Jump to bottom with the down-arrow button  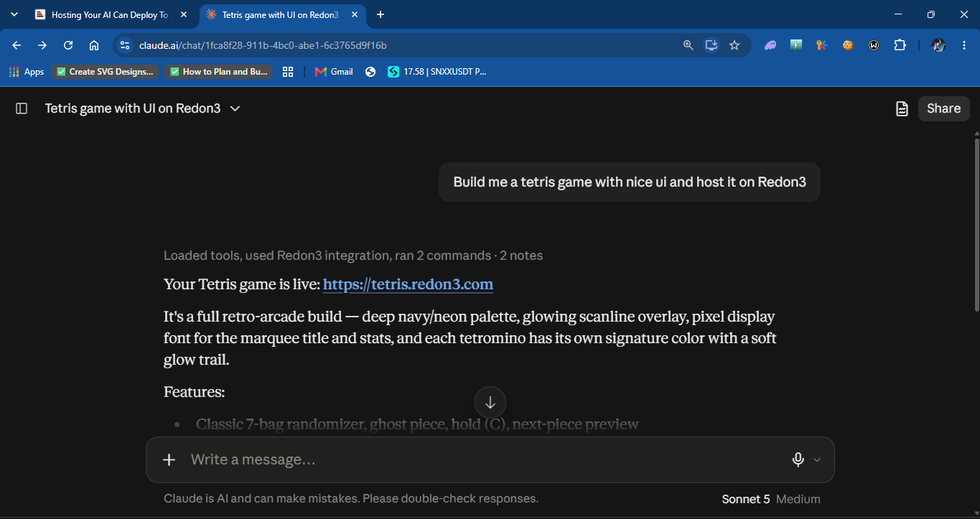[x=490, y=403]
